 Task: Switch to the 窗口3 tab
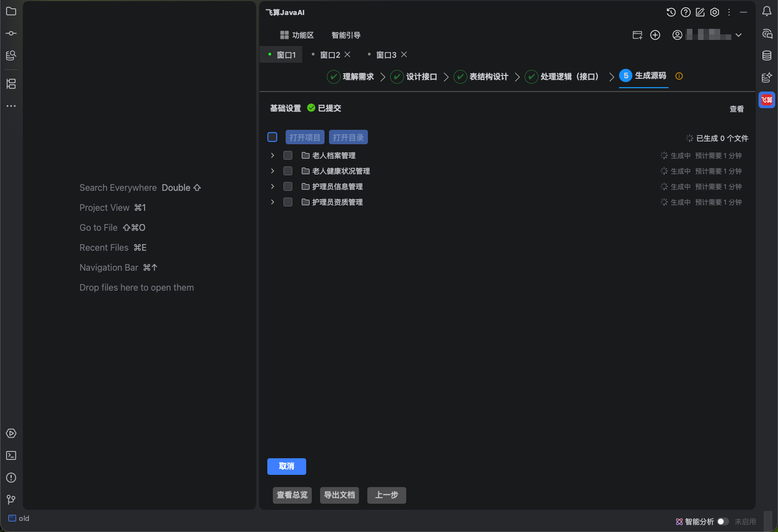click(386, 55)
